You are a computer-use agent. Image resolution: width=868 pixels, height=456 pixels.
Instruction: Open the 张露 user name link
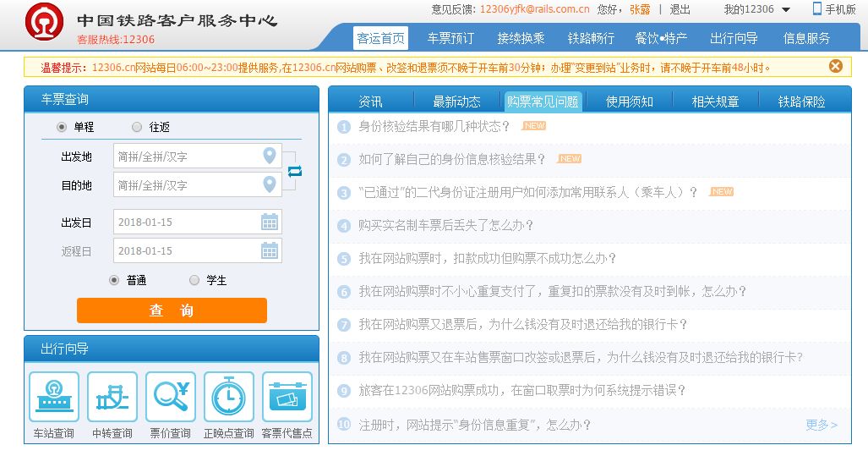[640, 9]
